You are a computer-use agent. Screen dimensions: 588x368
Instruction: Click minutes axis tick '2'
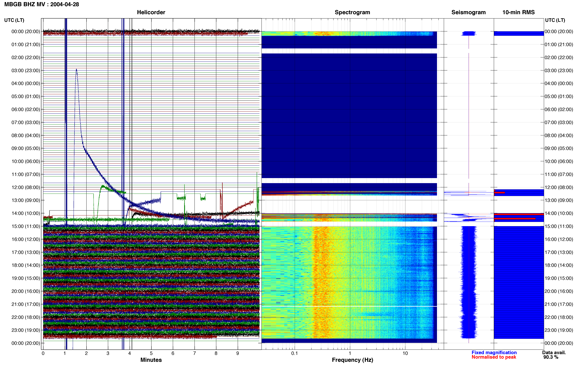86,353
